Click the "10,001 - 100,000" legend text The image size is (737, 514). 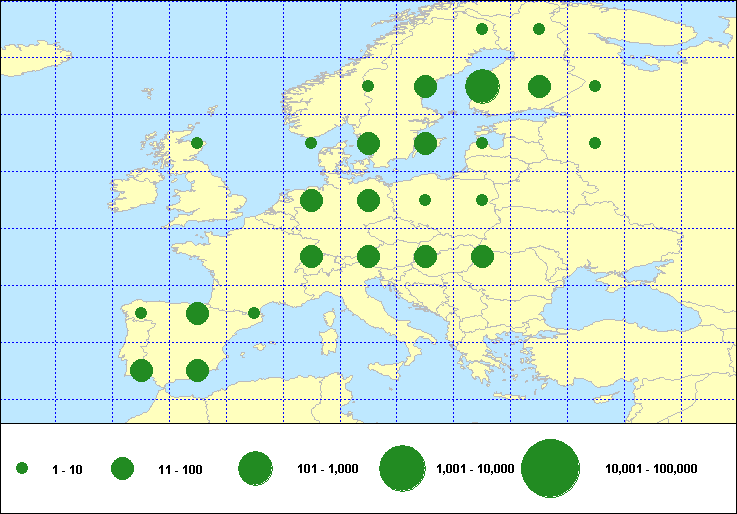click(651, 469)
